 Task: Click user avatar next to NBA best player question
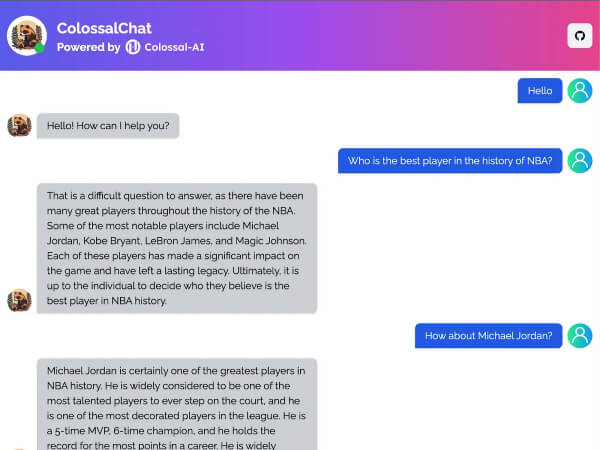580,161
